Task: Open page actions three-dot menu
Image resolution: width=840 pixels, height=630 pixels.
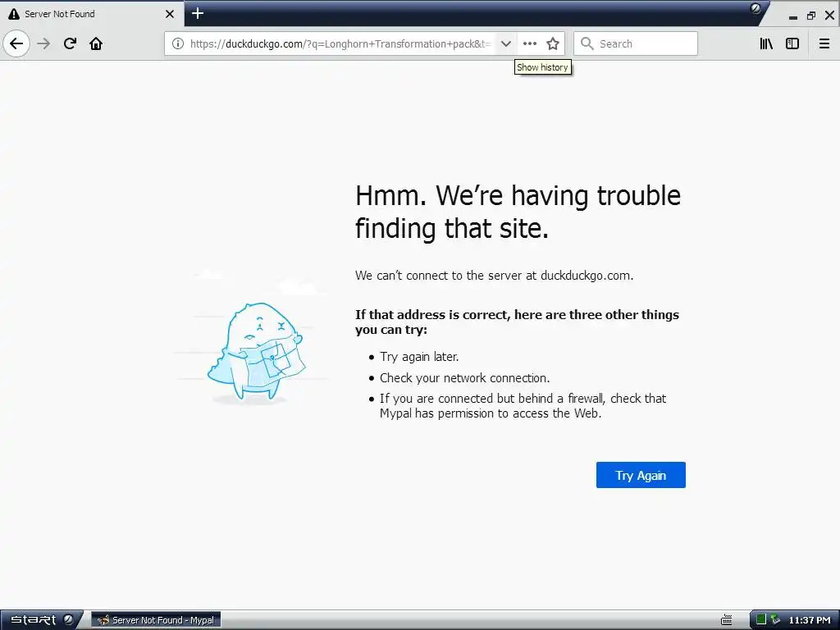Action: [530, 43]
